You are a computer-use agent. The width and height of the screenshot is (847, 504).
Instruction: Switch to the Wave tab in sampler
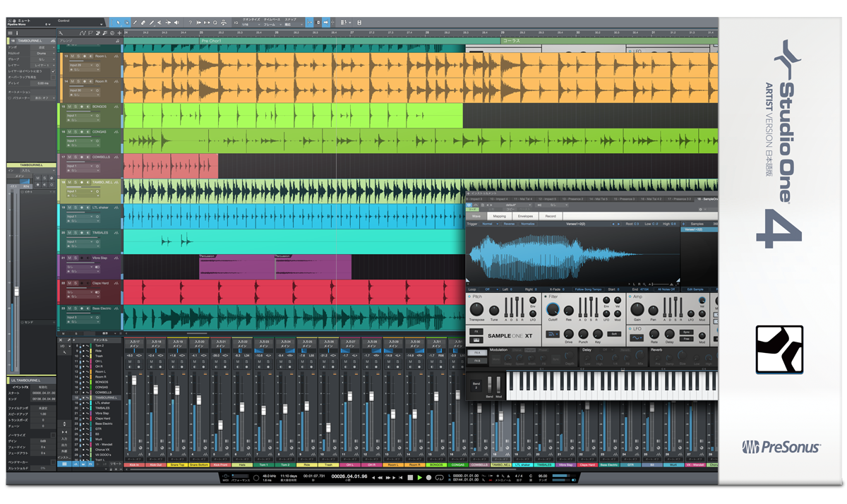(476, 216)
